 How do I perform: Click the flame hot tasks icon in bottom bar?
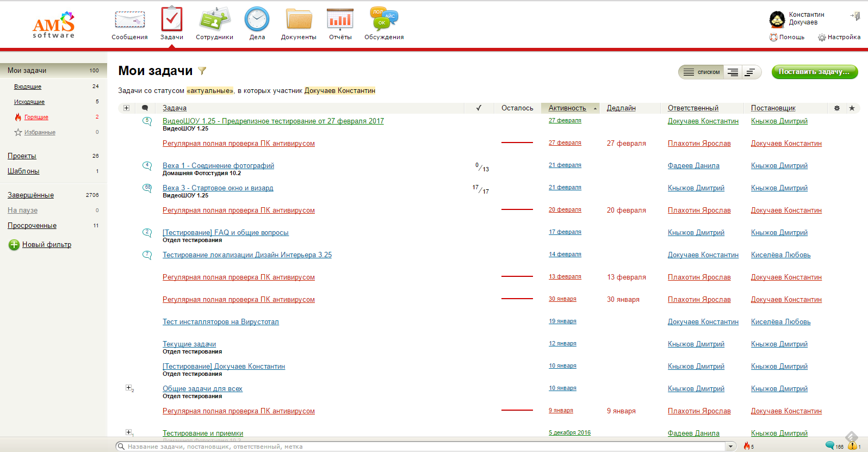[x=747, y=446]
